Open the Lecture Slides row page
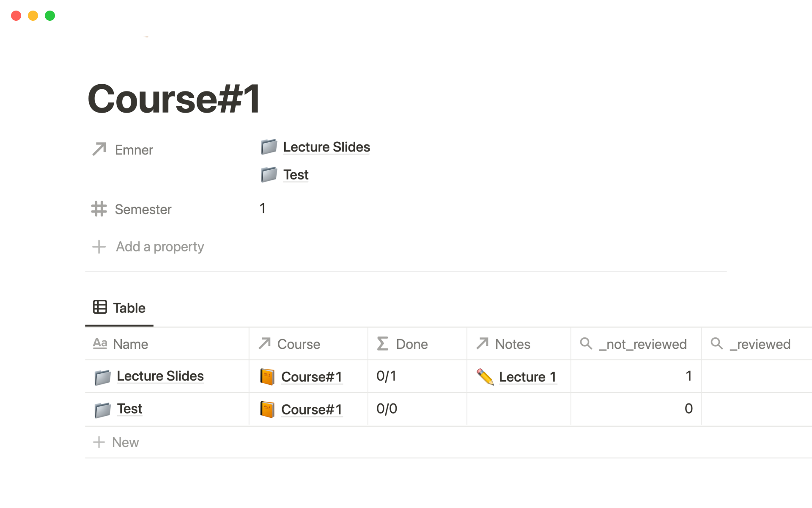Viewport: 812px width, 508px height. (160, 376)
